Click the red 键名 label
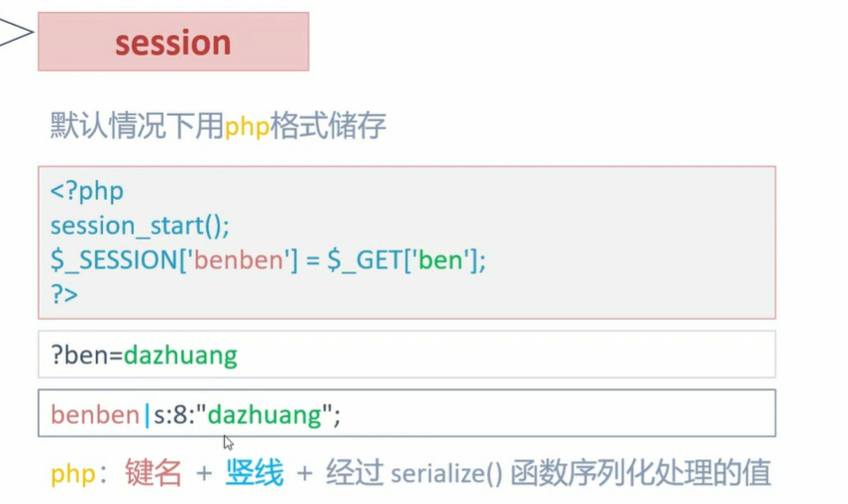This screenshot has width=848, height=504. pos(154,472)
